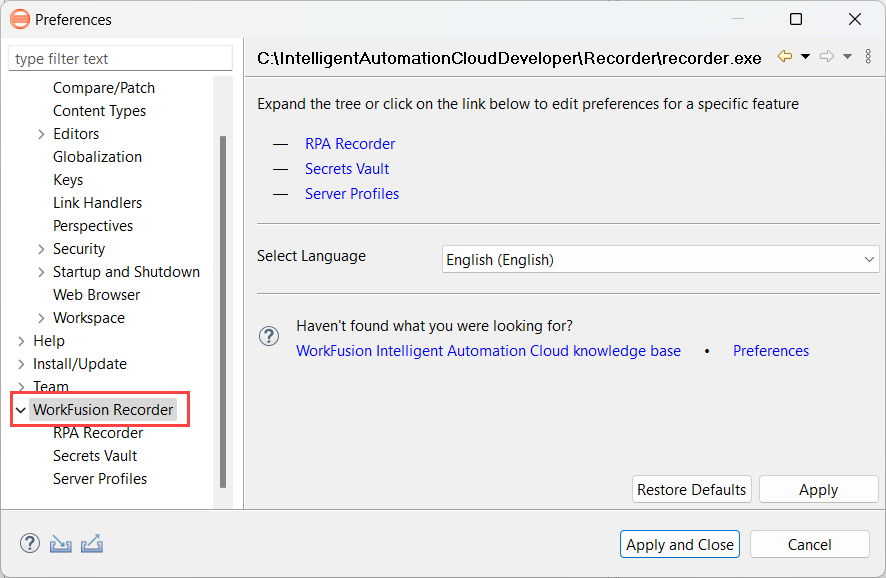The image size is (886, 578).
Task: Collapse the WorkFusion Recorder node
Action: [21, 410]
